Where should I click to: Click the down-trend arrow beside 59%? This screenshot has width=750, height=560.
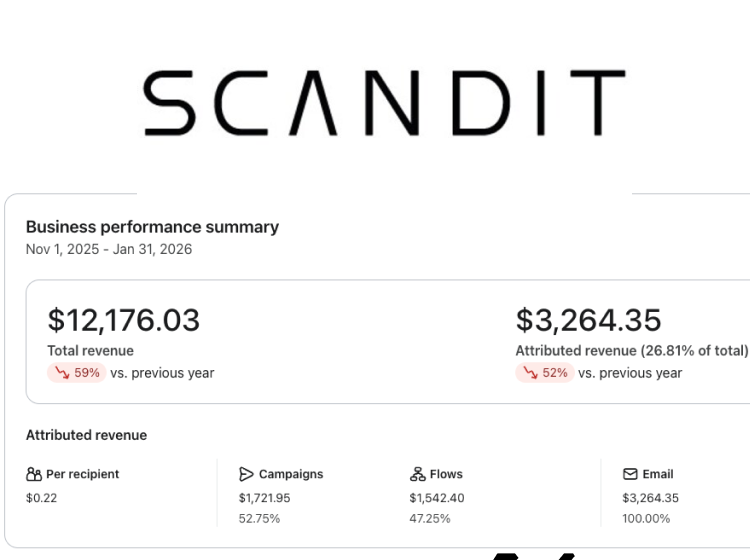63,373
